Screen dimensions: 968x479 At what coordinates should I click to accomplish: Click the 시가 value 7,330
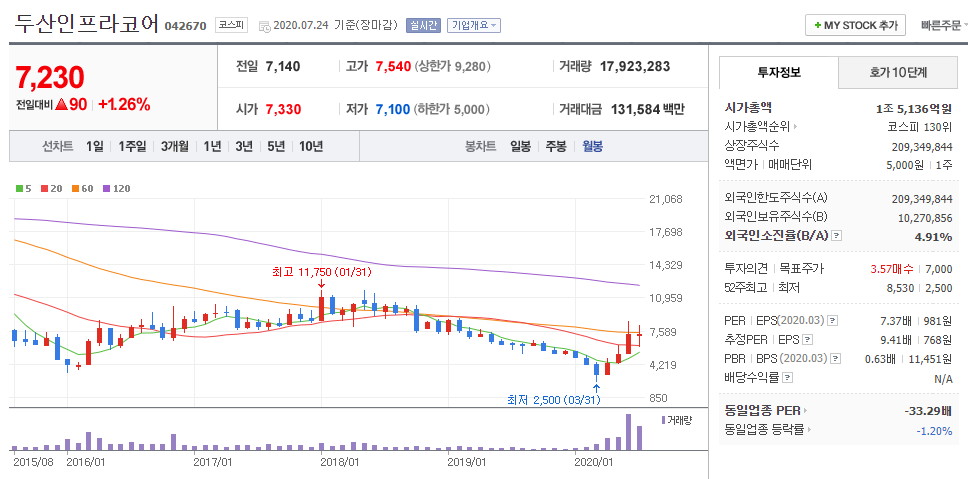(283, 109)
